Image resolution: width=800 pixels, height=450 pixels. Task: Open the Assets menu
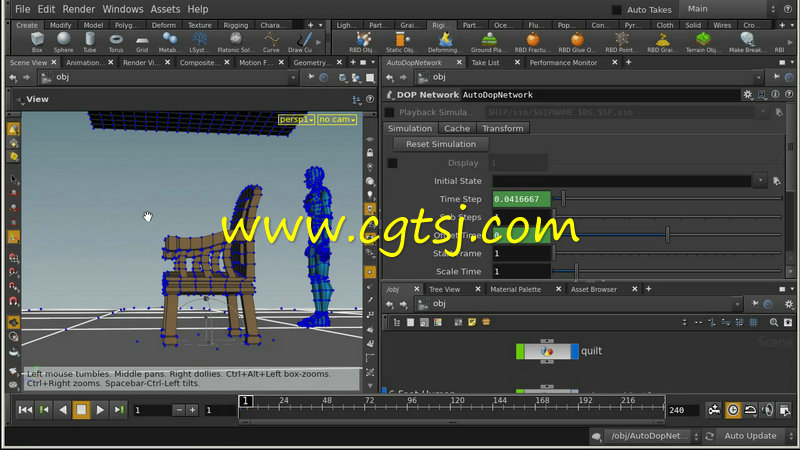165,9
